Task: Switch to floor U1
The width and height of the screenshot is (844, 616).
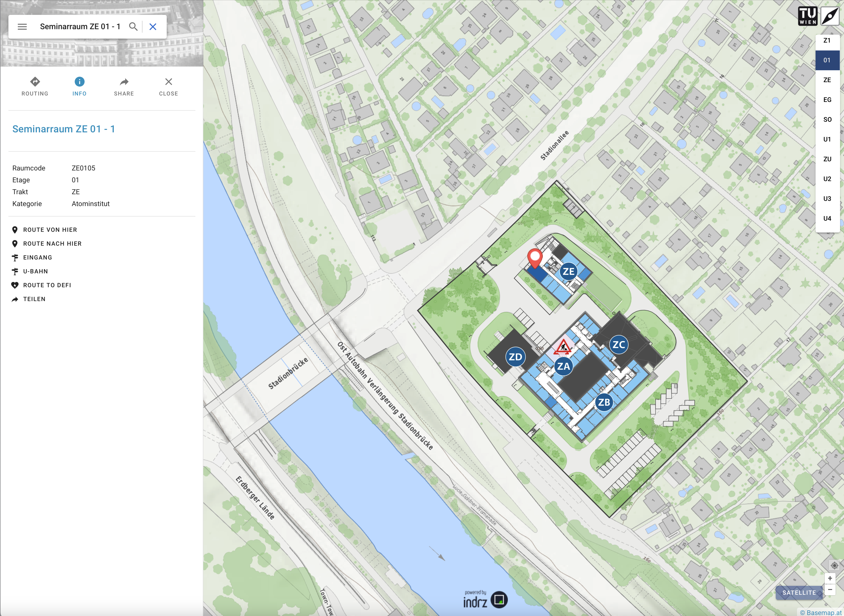Action: [x=827, y=139]
